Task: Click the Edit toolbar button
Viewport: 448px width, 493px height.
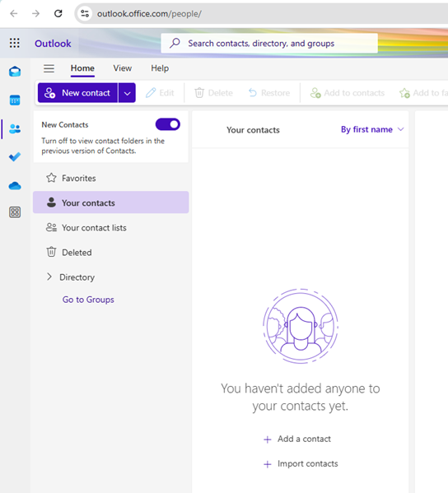Action: point(160,93)
